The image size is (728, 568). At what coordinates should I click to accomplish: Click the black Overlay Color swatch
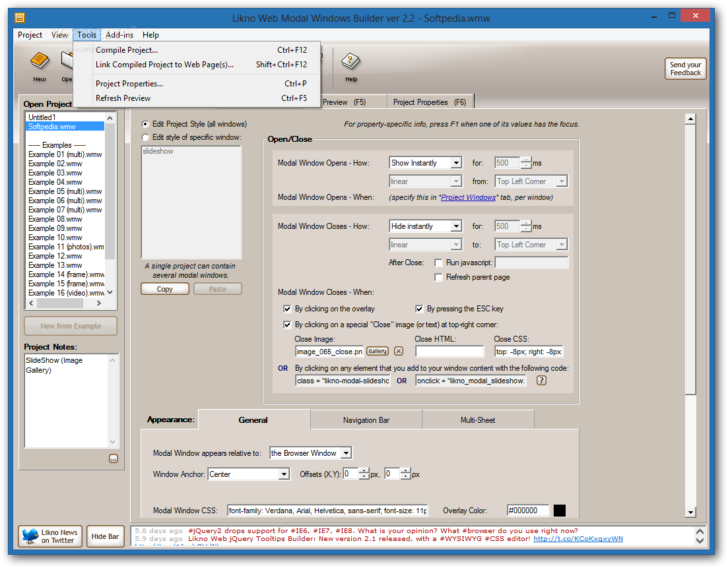[560, 511]
